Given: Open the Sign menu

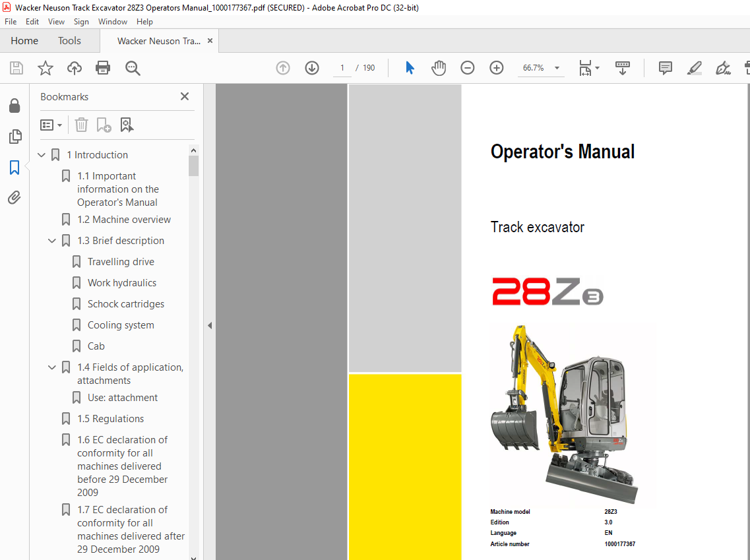Looking at the screenshot, I should (x=81, y=22).
